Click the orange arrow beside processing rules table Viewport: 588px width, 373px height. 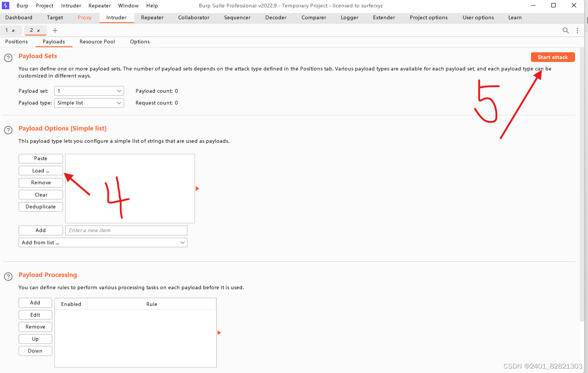pyautogui.click(x=219, y=333)
